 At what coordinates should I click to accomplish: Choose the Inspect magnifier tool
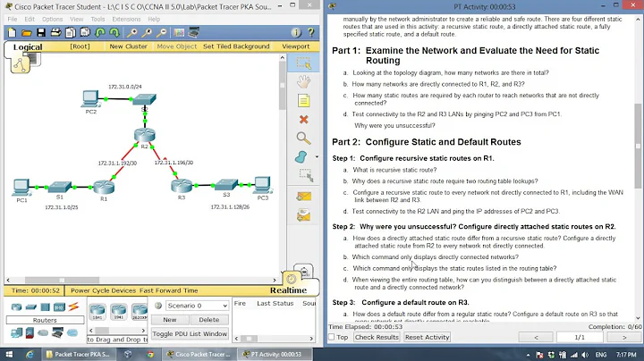[303, 139]
